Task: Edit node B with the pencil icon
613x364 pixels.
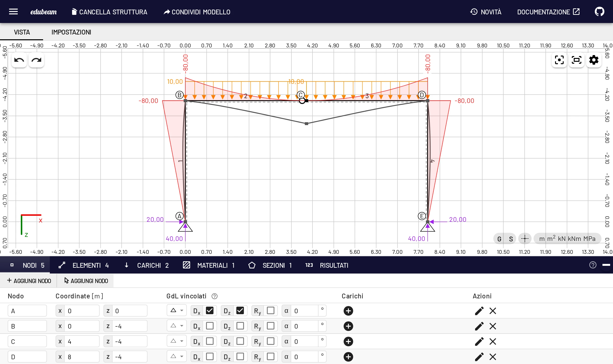Action: 479,326
